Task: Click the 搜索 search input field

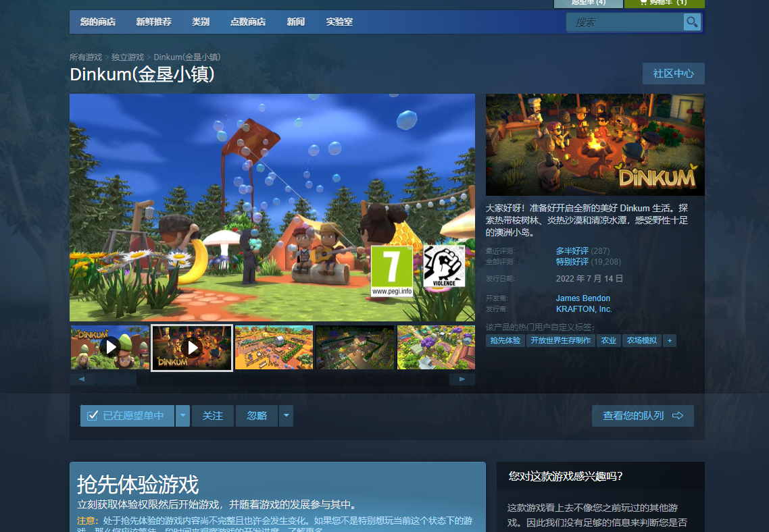Action: tap(625, 22)
